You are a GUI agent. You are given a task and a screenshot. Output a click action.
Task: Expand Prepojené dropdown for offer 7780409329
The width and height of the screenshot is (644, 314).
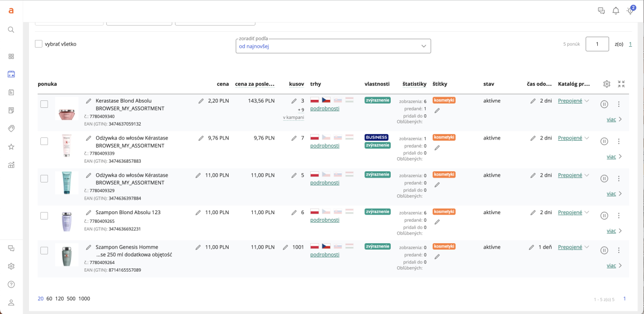[x=587, y=175]
